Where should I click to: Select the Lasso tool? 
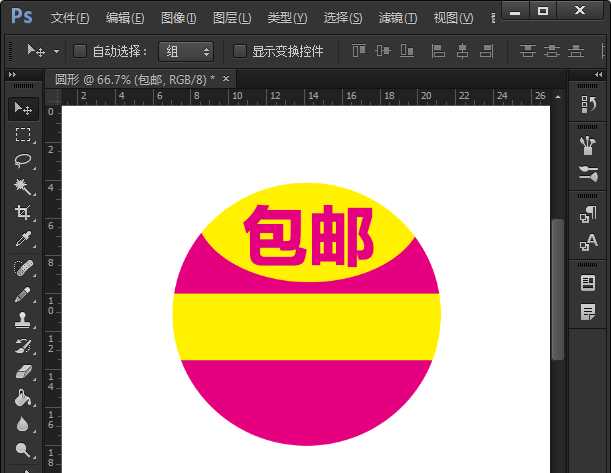tap(23, 161)
